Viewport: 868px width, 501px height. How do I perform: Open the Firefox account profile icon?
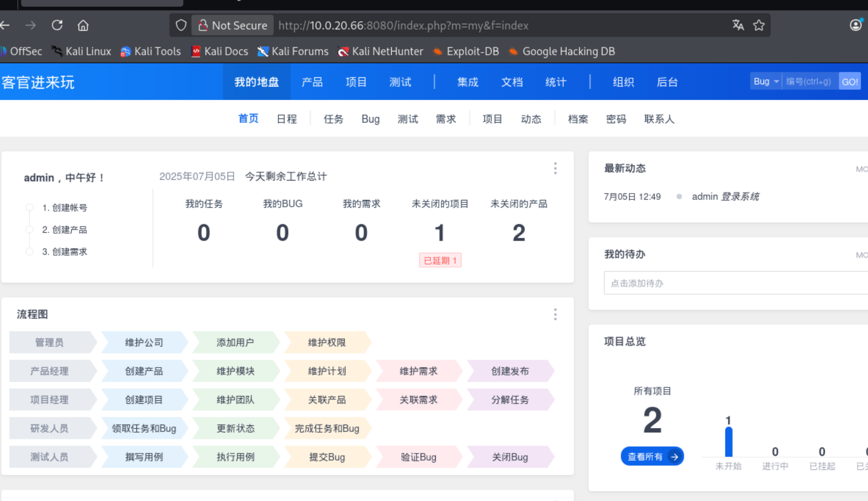click(x=855, y=25)
